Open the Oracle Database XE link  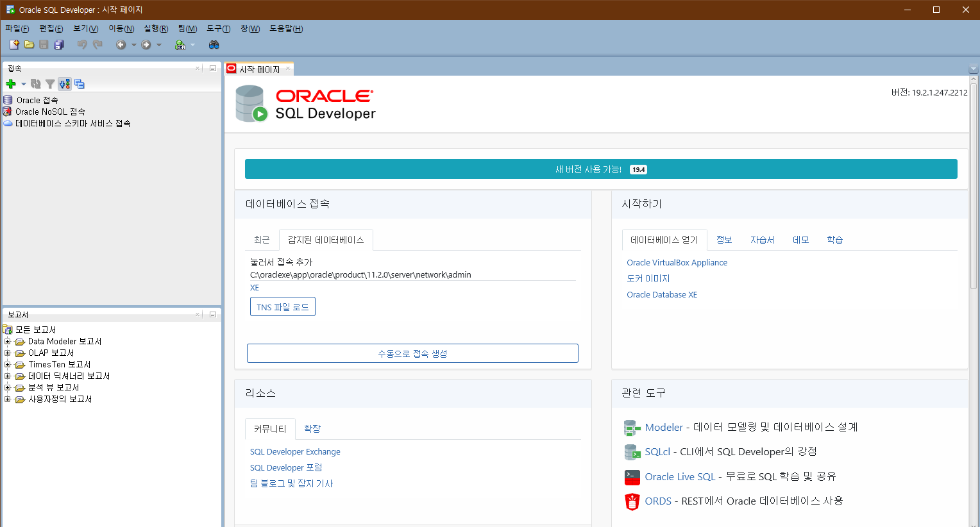pyautogui.click(x=662, y=295)
